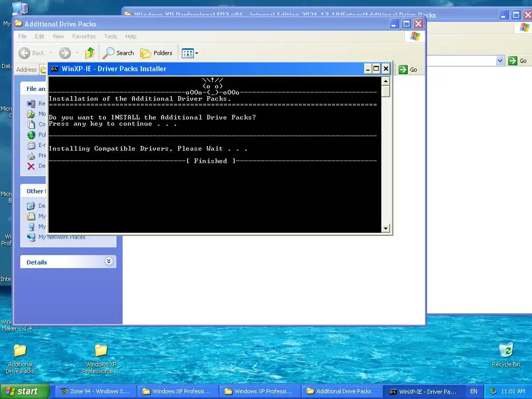The image size is (532, 399).
Task: Open the Start menu
Action: tap(24, 391)
